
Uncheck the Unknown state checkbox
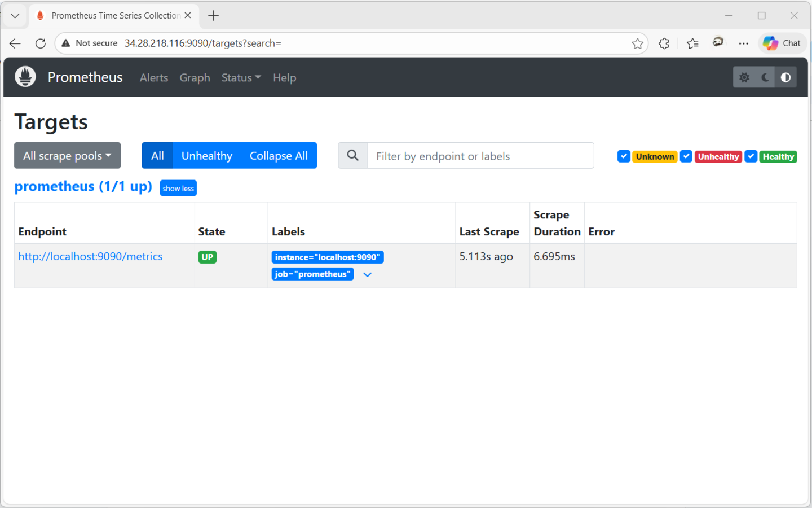624,156
